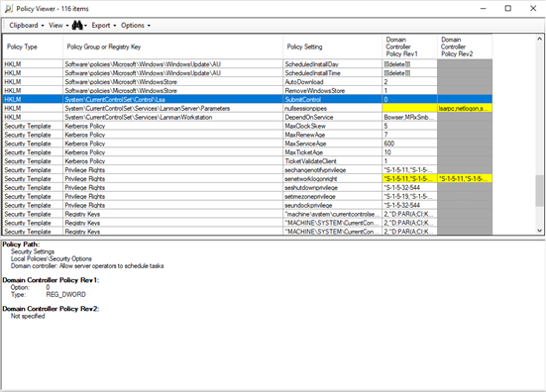Select the MaxClockSkew Kerberos row
The width and height of the screenshot is (546, 392).
tap(247, 126)
